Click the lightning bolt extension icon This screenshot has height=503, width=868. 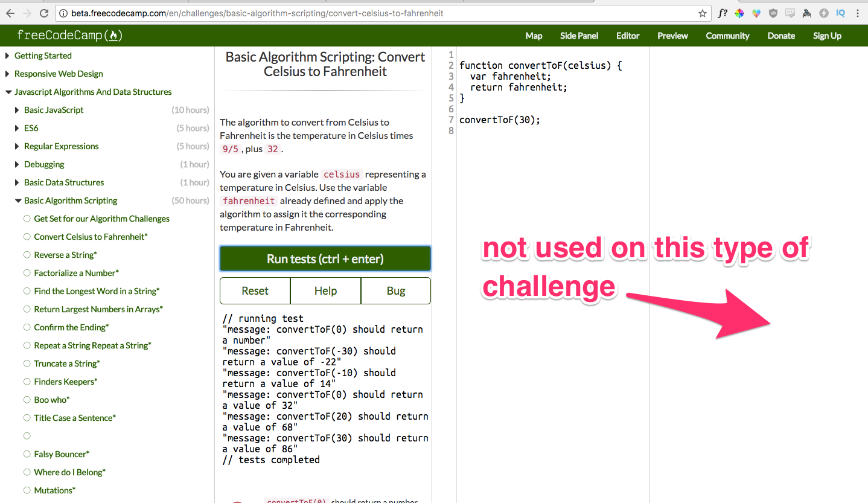click(823, 13)
